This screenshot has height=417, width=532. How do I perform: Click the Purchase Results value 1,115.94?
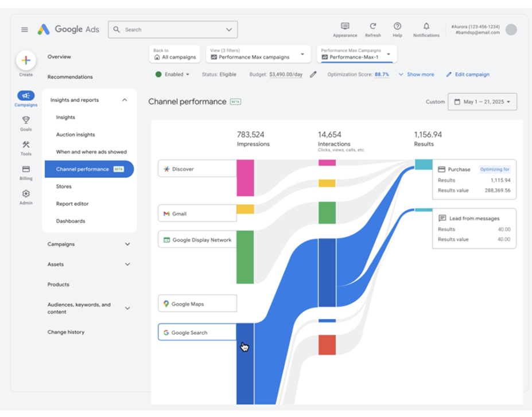(x=500, y=180)
